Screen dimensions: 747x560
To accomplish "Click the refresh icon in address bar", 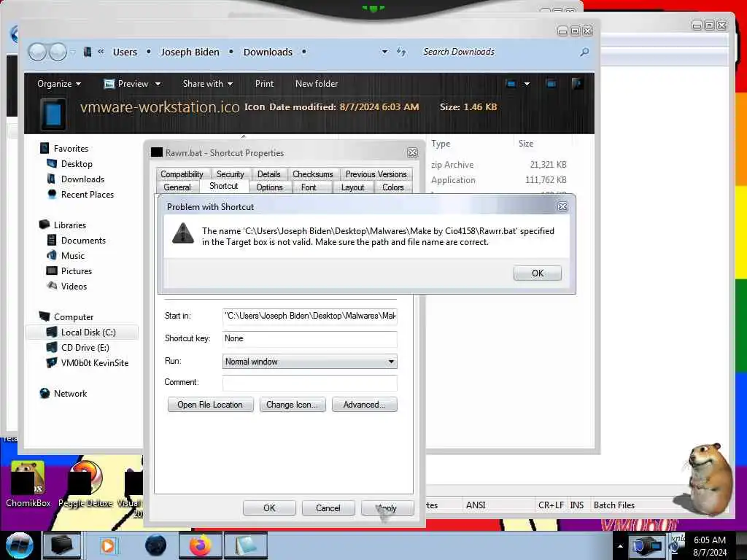I will [402, 52].
